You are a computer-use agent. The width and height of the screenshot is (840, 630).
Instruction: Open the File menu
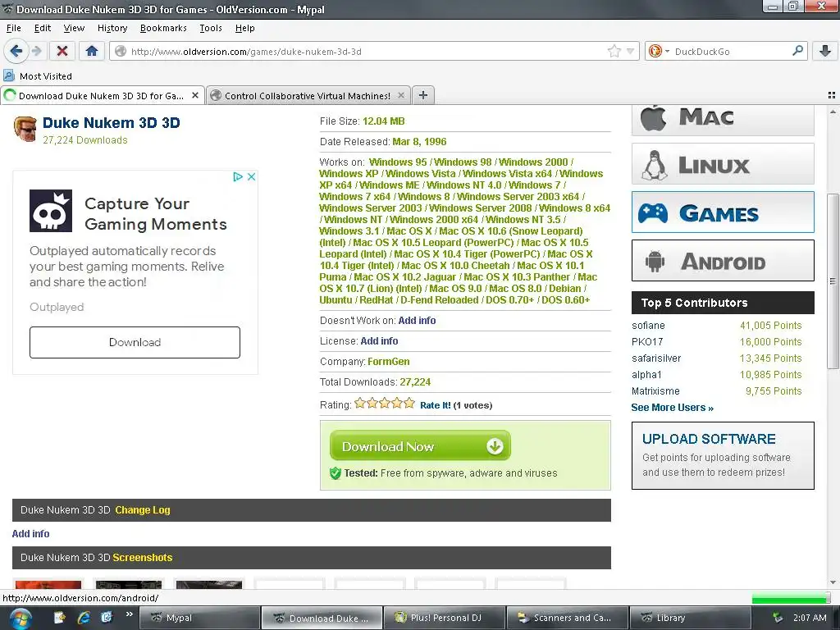(14, 28)
